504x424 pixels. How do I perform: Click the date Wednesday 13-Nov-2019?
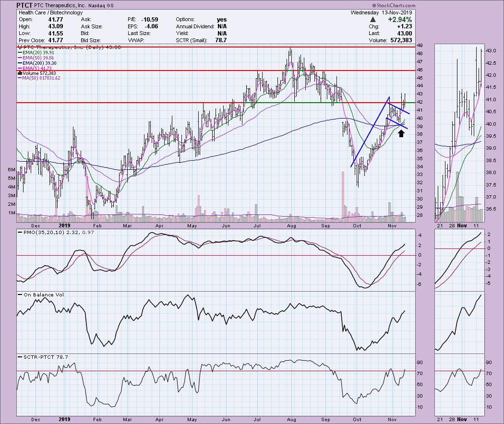tap(381, 12)
